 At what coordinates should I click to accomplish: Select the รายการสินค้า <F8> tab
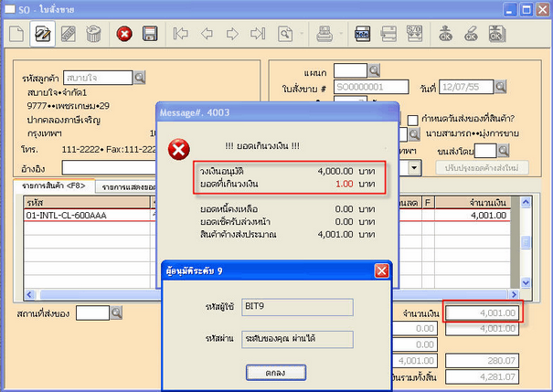pyautogui.click(x=56, y=187)
